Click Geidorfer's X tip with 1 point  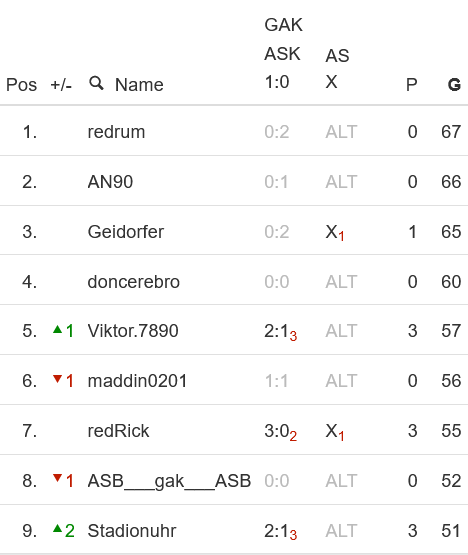click(335, 233)
